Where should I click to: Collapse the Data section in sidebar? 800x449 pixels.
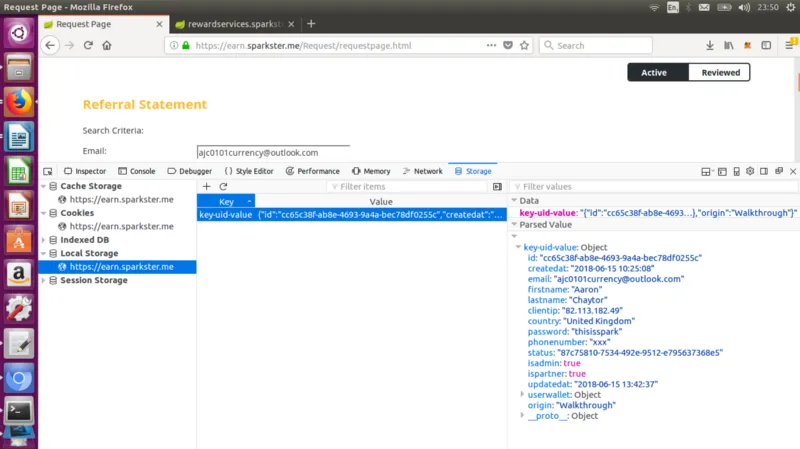[x=514, y=201]
